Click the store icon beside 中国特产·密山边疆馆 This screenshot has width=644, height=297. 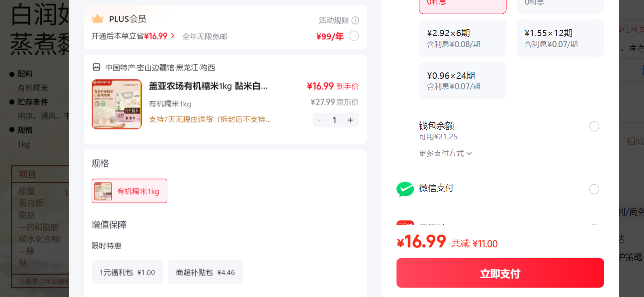coord(96,67)
